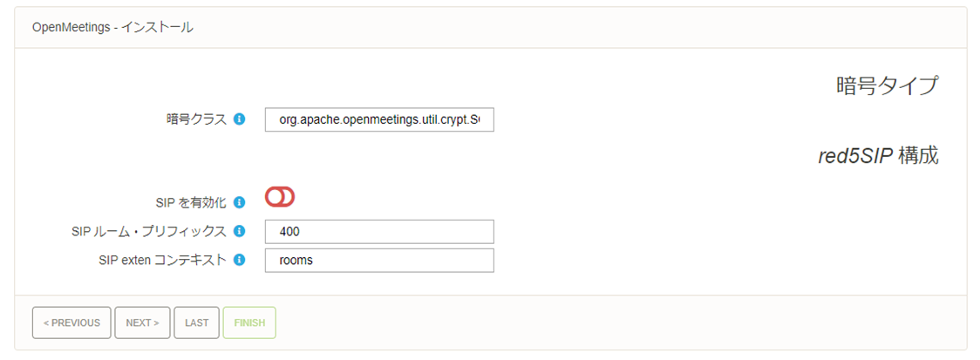Show help icon for SIP ルーム・プリフィックス
The width and height of the screenshot is (980, 360).
coord(240,232)
